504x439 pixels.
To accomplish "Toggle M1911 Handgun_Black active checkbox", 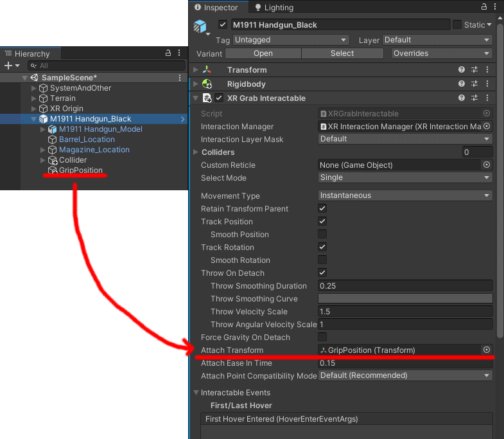I will point(223,24).
